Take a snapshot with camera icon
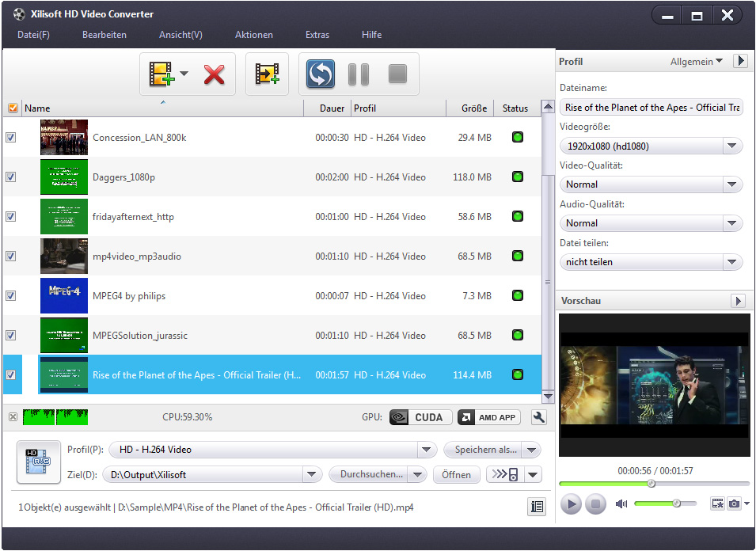This screenshot has height=551, width=756. (x=734, y=503)
